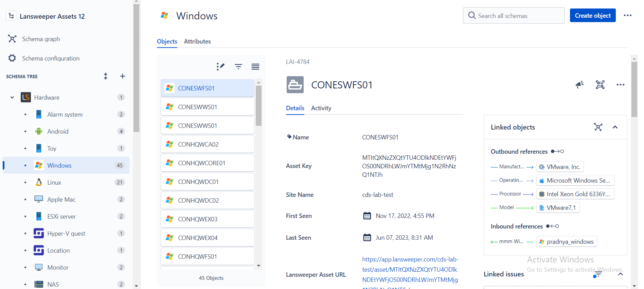Open Schema configuration settings
Screen dimensions: 644x289
[51, 58]
